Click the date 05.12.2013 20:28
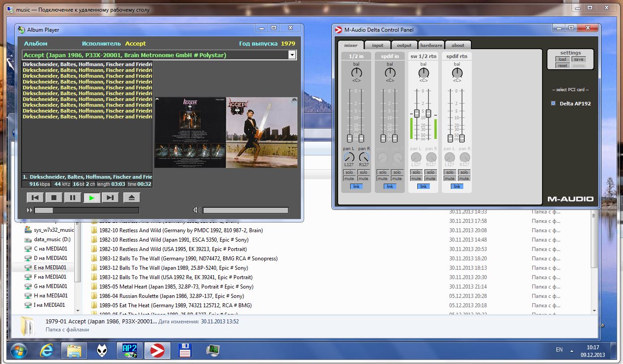 pyautogui.click(x=468, y=296)
